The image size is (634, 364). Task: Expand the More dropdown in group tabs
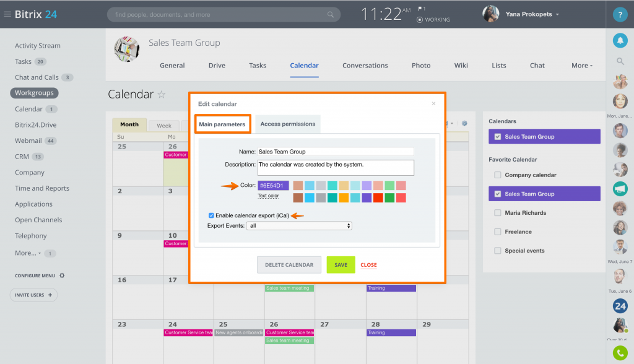[x=582, y=66]
